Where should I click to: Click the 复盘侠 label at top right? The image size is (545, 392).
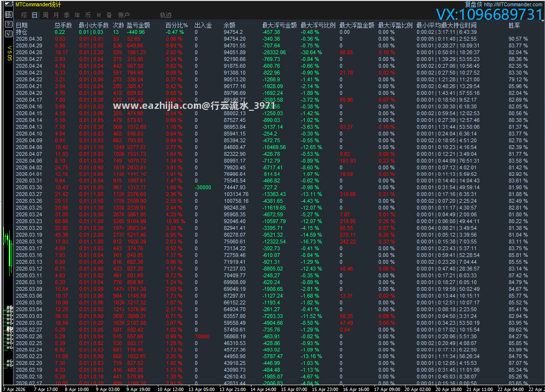click(x=473, y=4)
